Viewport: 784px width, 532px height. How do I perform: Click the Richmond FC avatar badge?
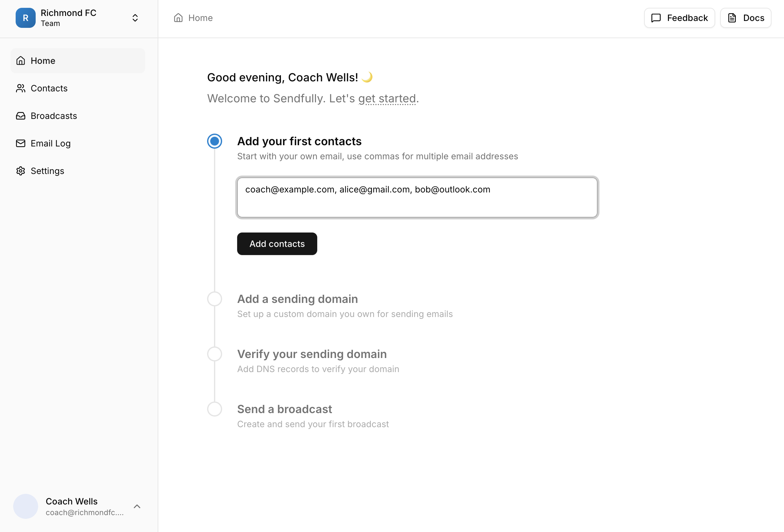coord(26,18)
